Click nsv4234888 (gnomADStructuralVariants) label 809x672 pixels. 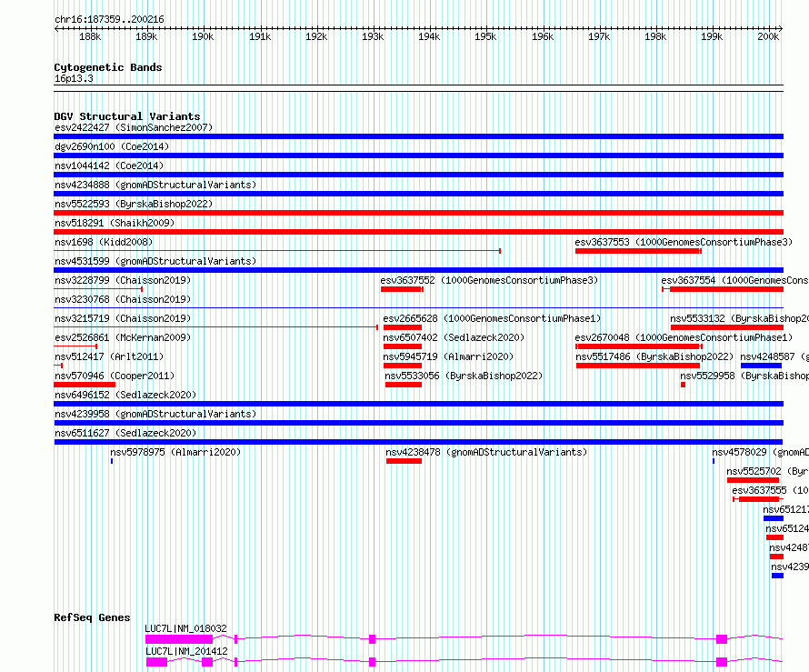[155, 185]
